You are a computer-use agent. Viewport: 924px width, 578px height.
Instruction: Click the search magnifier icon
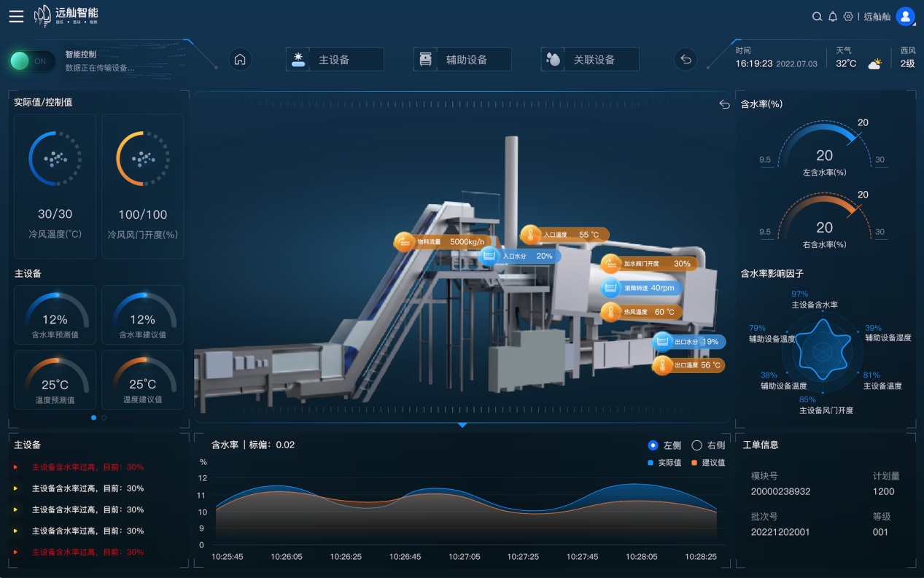pos(817,16)
